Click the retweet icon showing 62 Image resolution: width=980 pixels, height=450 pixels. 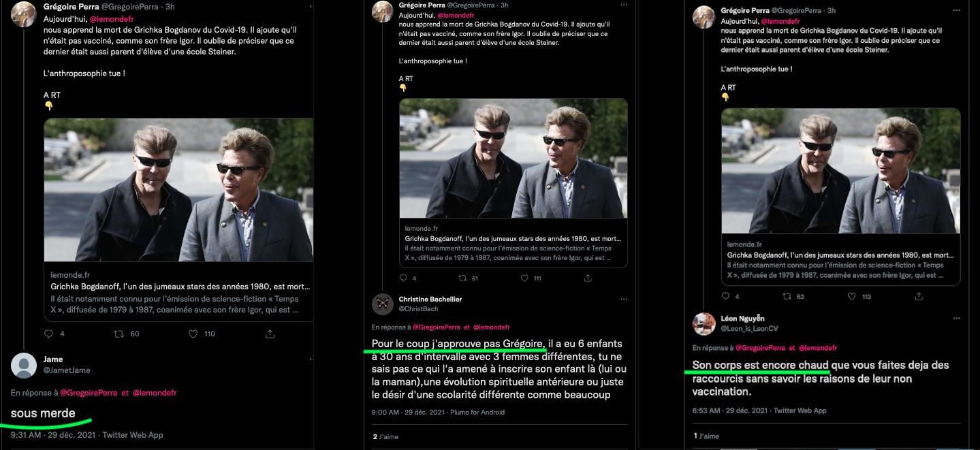787,296
